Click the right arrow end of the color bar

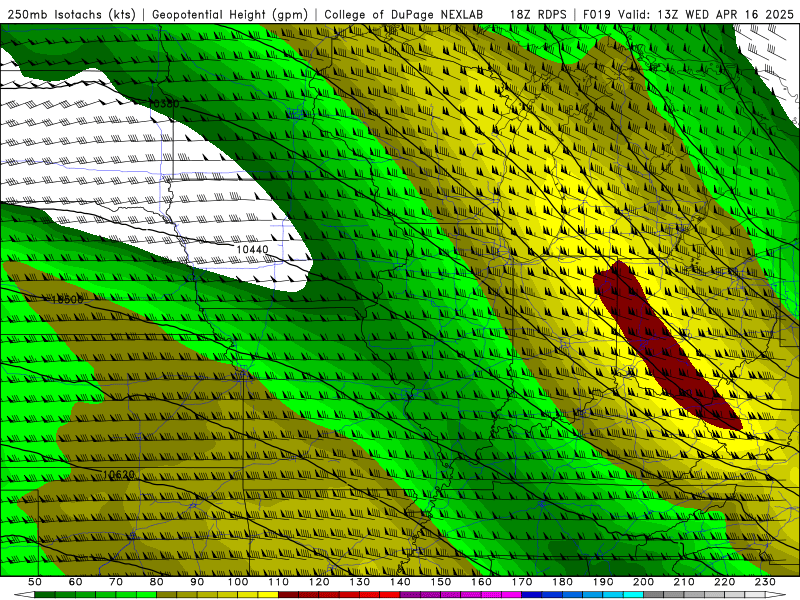point(776,595)
